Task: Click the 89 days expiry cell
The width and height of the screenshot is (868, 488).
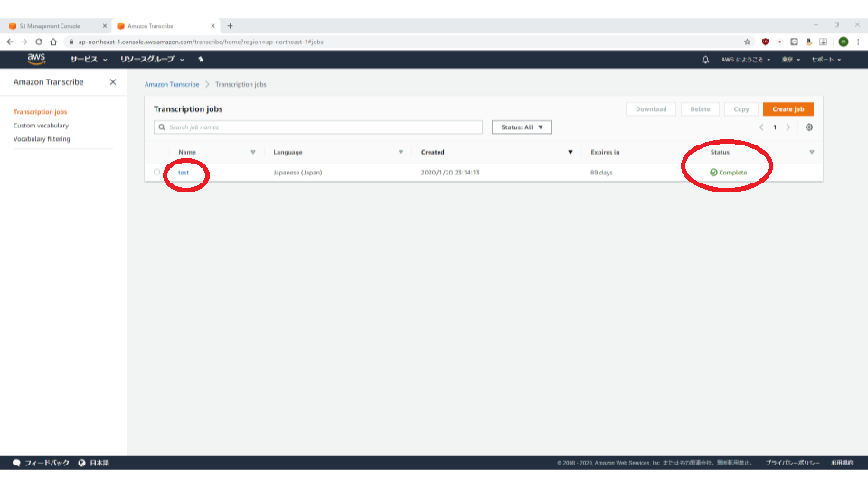Action: [601, 173]
